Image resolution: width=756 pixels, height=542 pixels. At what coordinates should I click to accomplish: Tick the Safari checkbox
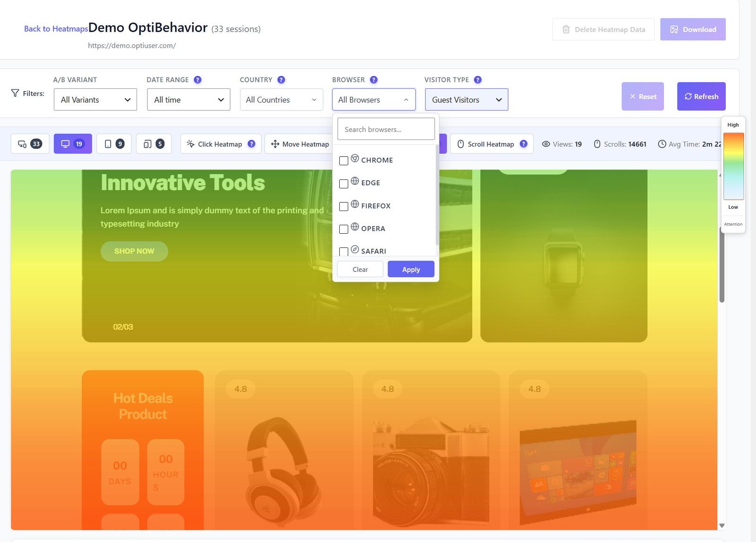(344, 251)
